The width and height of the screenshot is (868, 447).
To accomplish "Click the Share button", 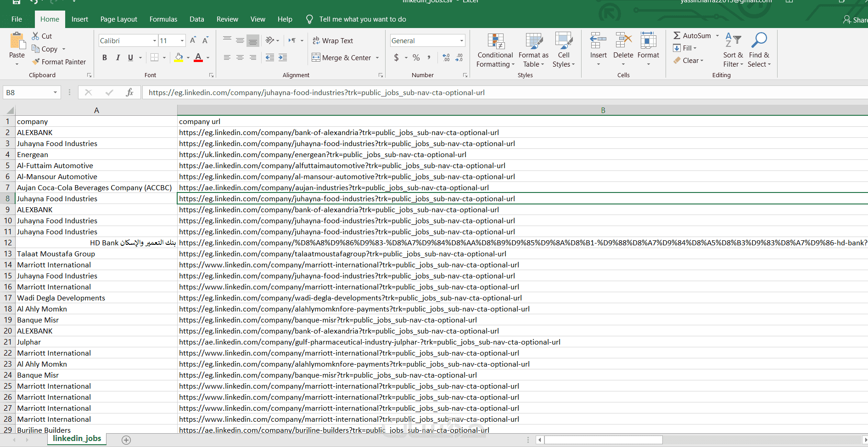I will pyautogui.click(x=855, y=20).
